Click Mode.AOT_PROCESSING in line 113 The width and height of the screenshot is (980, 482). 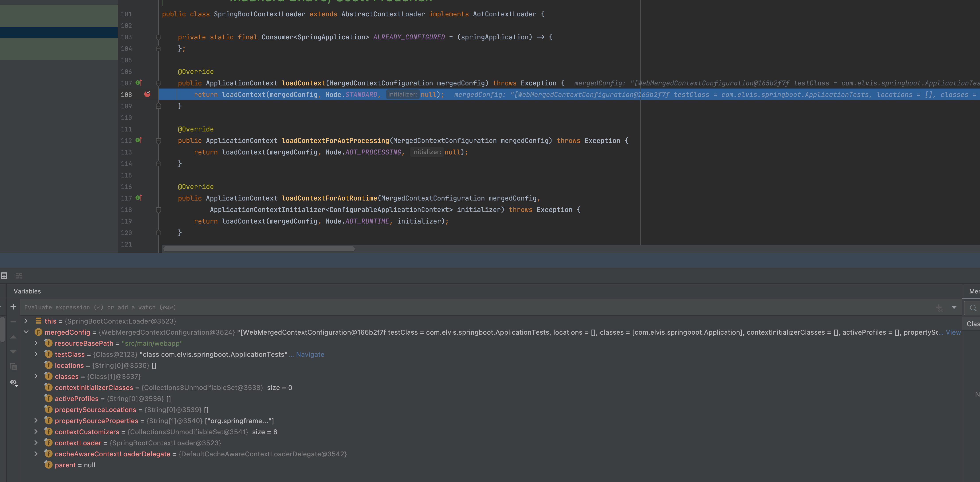click(363, 152)
